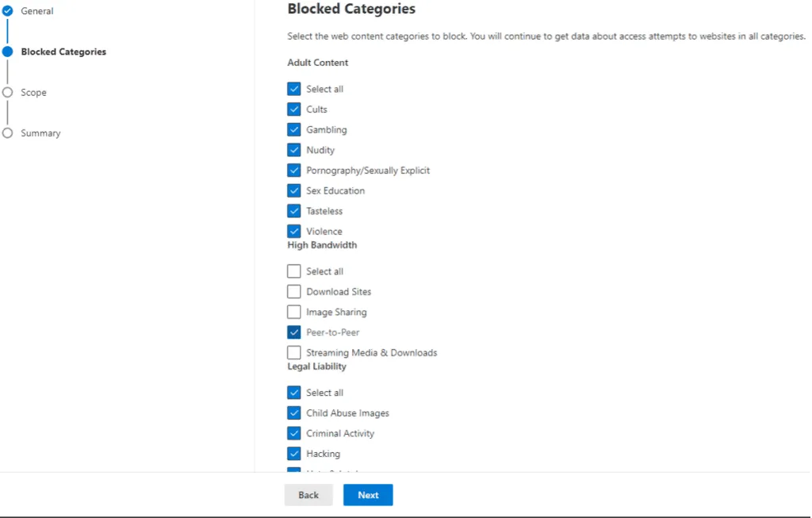The height and width of the screenshot is (518, 812).
Task: Enable blocking of Download Sites
Action: click(294, 291)
